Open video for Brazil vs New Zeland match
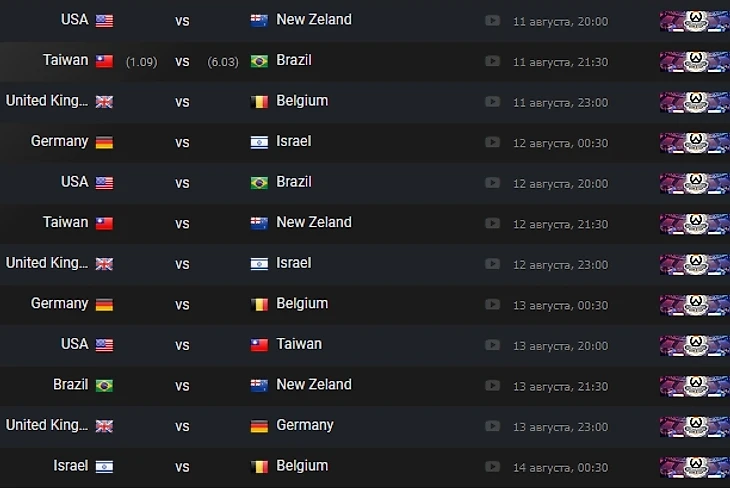 [492, 386]
